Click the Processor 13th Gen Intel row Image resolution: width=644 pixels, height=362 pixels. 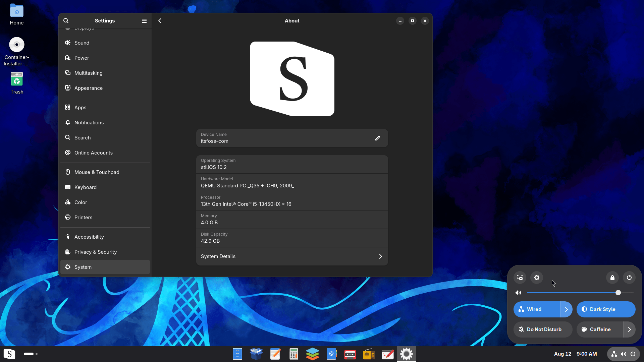[x=292, y=201]
